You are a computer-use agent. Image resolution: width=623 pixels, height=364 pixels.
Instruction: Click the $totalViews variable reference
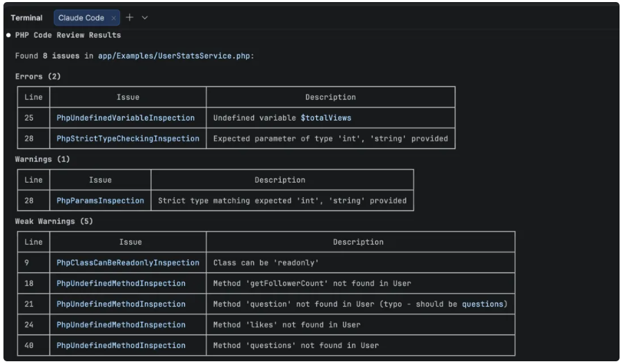coord(326,118)
